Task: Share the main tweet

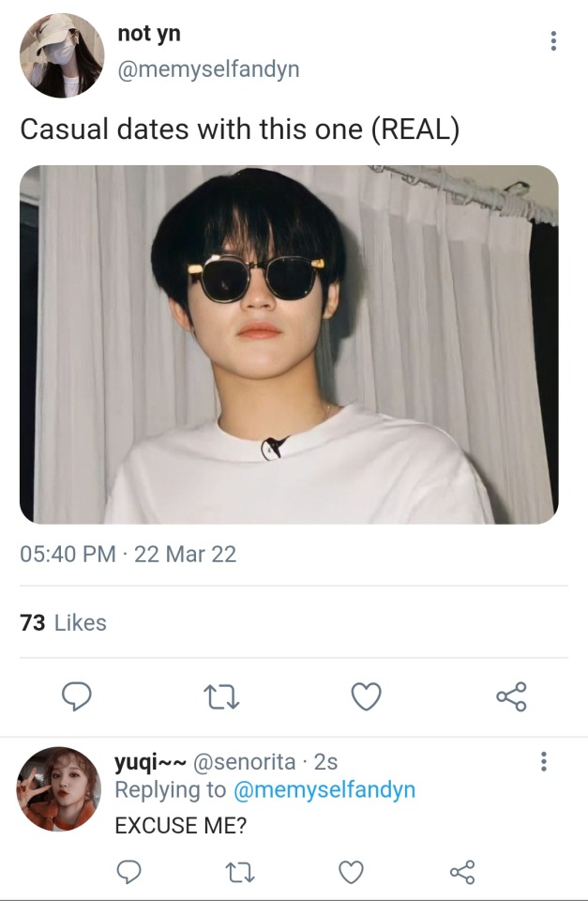Action: coord(511,696)
